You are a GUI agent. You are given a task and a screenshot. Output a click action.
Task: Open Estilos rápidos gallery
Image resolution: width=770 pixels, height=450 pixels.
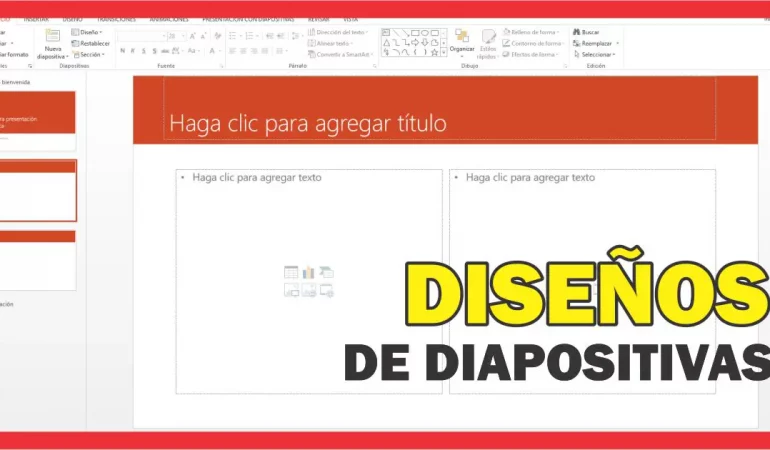click(488, 44)
